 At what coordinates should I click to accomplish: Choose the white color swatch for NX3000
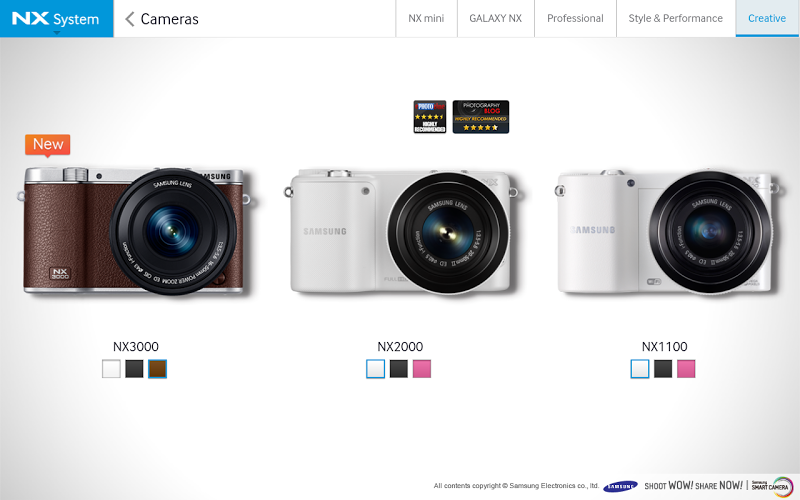111,369
